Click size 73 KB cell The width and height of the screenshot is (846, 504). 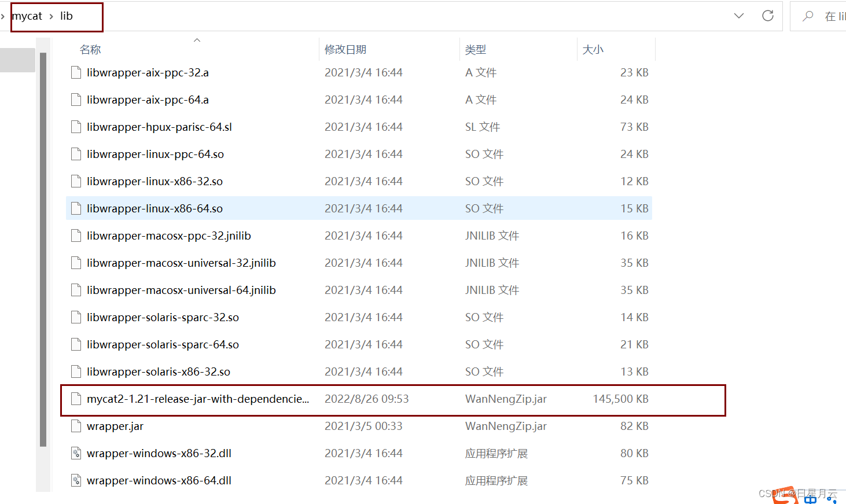pyautogui.click(x=635, y=127)
